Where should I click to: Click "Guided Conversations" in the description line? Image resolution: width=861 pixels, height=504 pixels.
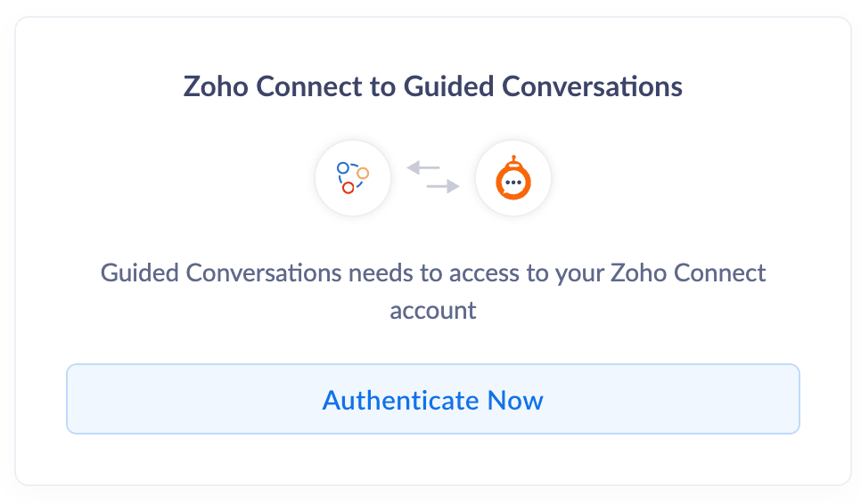(221, 272)
